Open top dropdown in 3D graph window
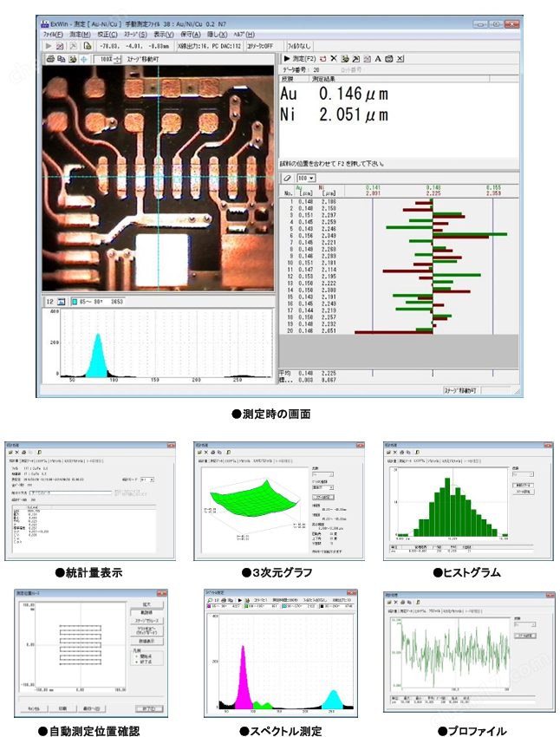The image size is (560, 737). click(x=322, y=474)
